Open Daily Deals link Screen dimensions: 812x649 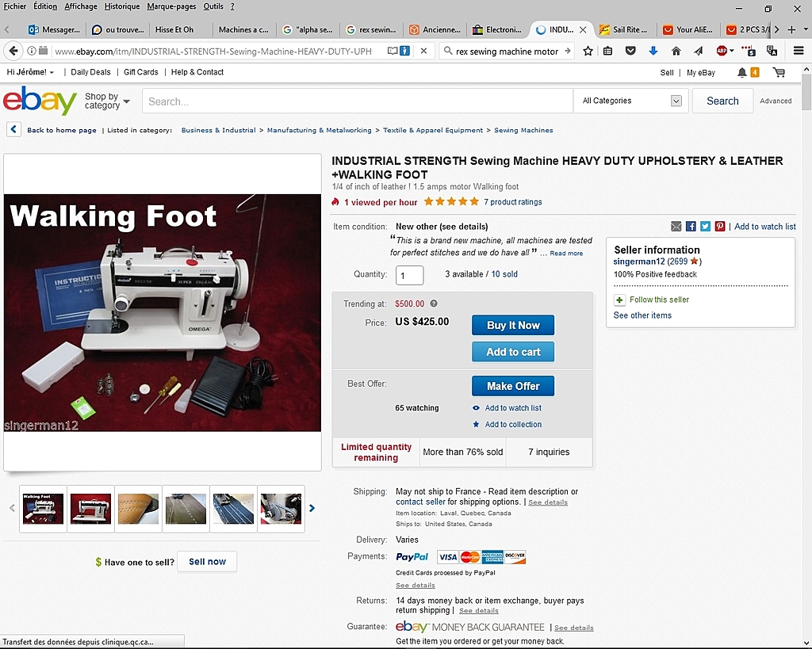click(90, 72)
